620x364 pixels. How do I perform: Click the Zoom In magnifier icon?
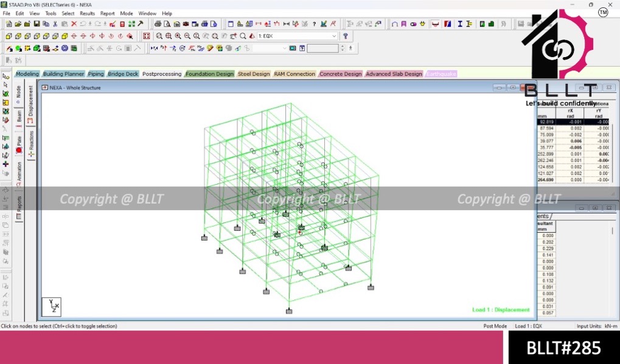(178, 36)
